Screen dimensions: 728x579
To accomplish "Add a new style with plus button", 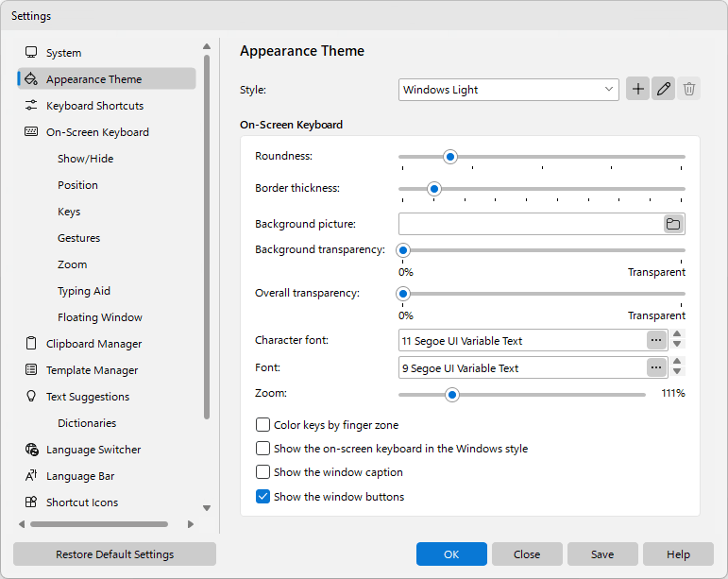I will [x=638, y=89].
